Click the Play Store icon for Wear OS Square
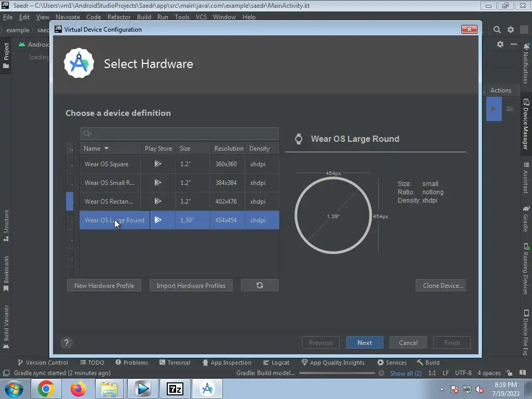 [158, 164]
